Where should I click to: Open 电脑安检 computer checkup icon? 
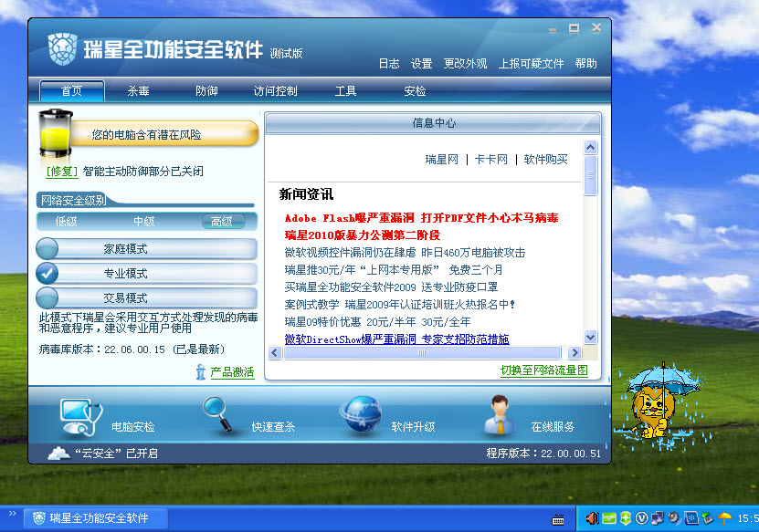pyautogui.click(x=80, y=417)
